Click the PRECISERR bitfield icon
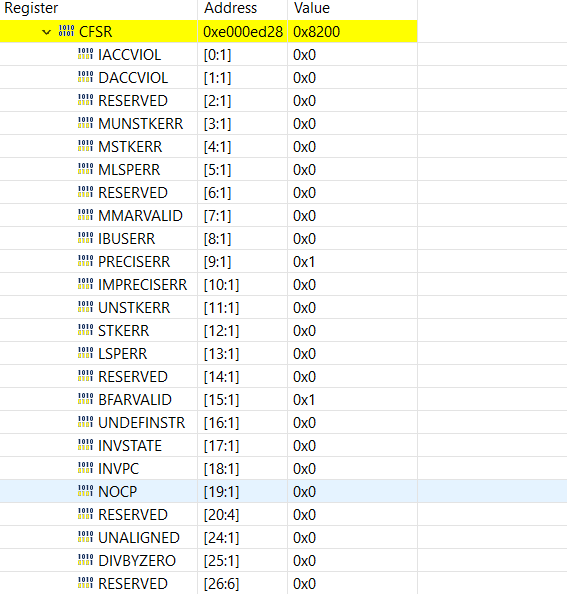 pos(85,261)
